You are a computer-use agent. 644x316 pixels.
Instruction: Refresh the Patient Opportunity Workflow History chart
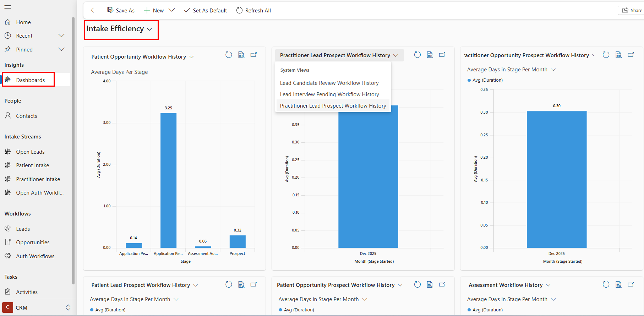tap(229, 55)
